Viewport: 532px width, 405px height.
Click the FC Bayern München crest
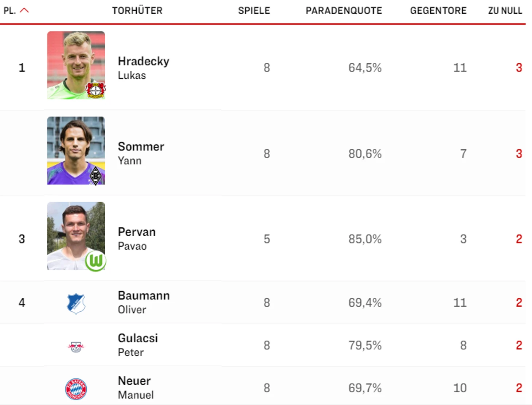click(x=76, y=389)
